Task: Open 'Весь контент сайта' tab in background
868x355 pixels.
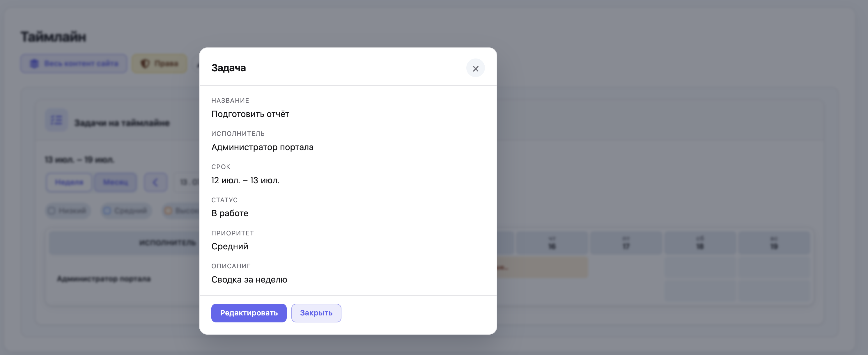Action: click(x=74, y=63)
